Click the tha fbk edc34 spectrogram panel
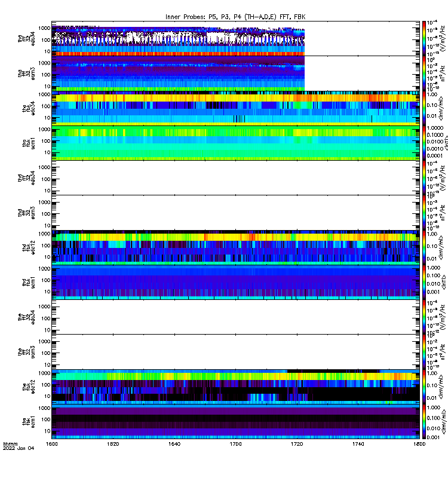Screen dimensions: 448x478 [x=235, y=108]
